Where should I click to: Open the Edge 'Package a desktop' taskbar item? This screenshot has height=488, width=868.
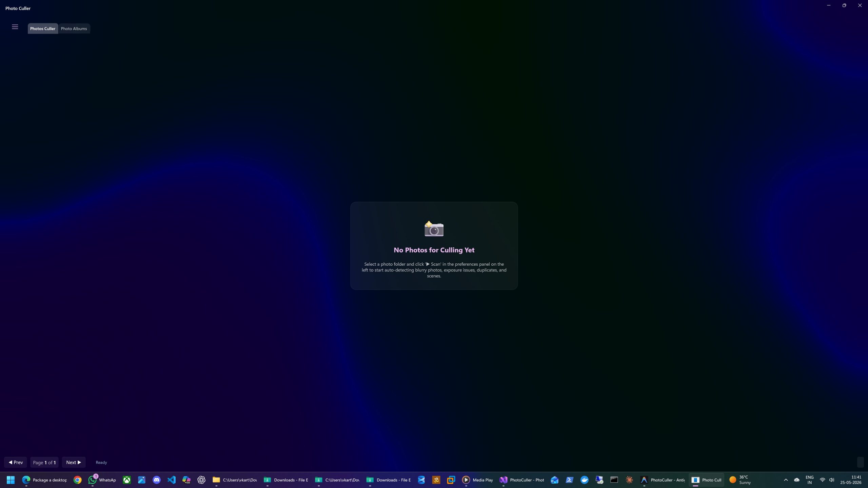click(44, 480)
